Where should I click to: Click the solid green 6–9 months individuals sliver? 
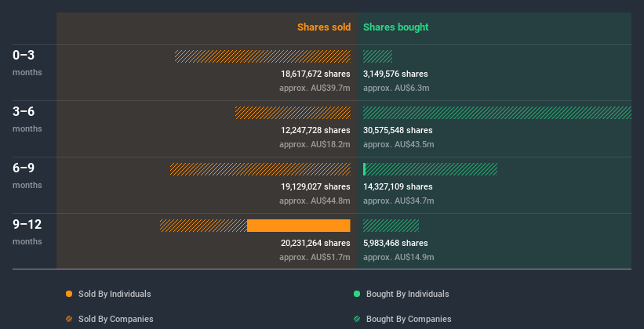tap(364, 169)
